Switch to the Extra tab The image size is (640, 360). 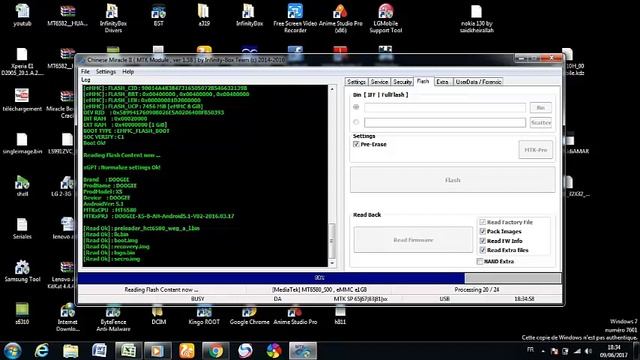pos(442,82)
